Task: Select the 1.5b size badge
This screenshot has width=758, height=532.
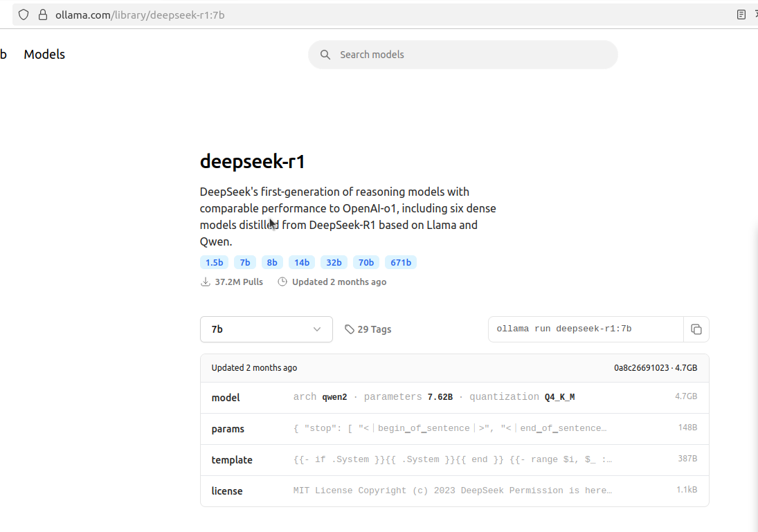Action: click(214, 262)
